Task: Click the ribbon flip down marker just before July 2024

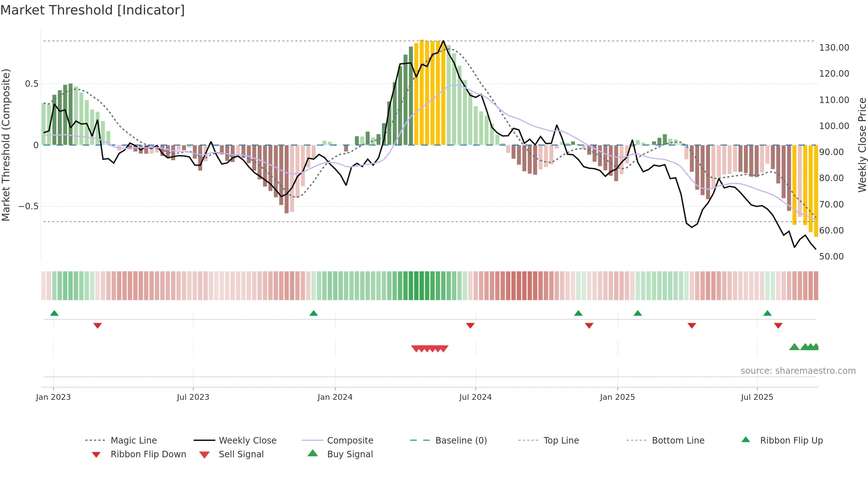Action: [470, 326]
